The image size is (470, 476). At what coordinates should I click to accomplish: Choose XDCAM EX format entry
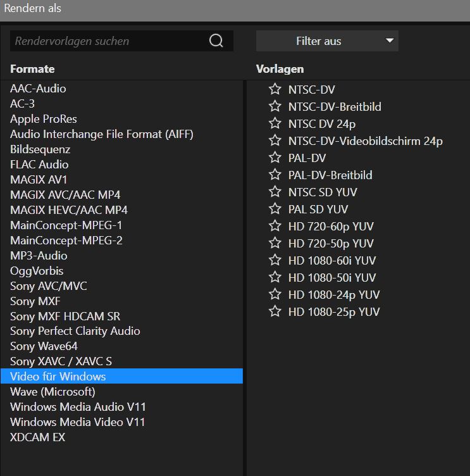coord(37,437)
